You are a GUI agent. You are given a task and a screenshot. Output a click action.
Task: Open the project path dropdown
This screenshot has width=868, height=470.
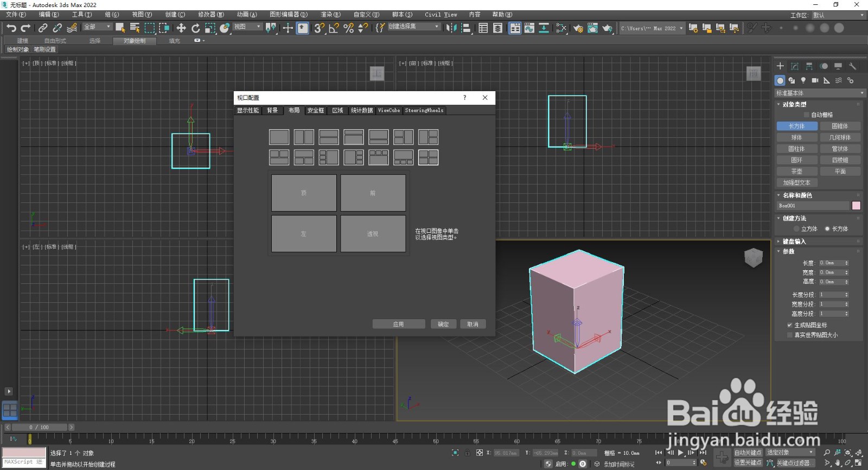652,28
